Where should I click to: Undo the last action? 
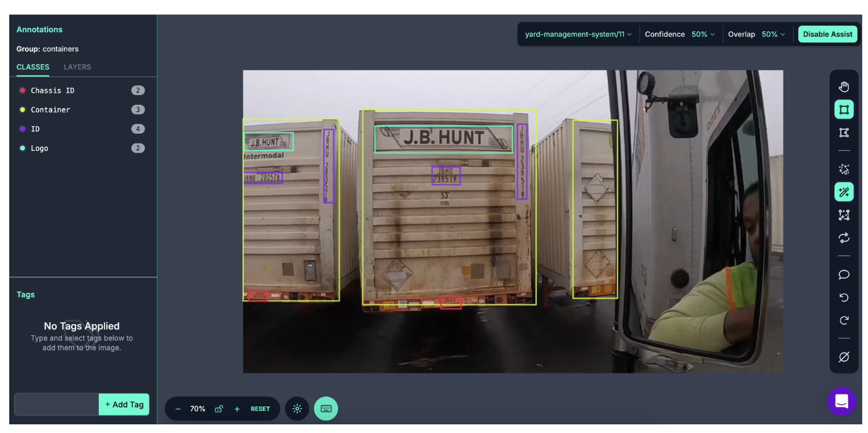coord(844,297)
